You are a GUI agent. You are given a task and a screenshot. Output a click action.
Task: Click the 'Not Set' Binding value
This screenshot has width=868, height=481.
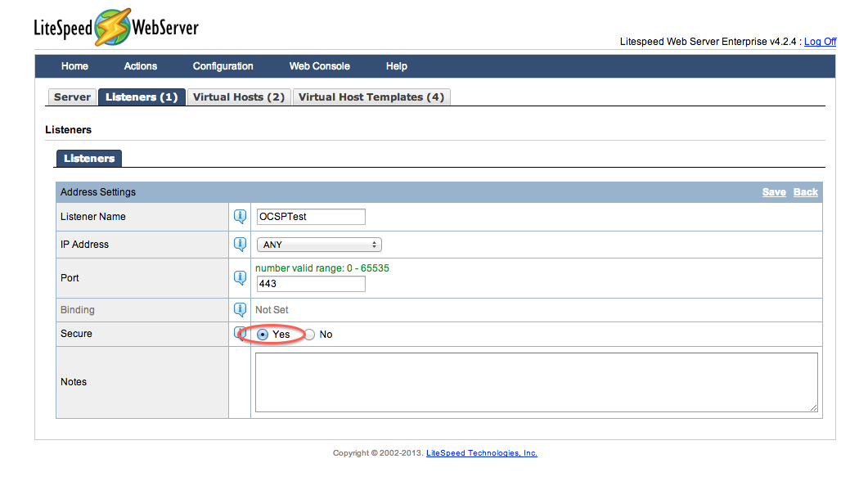pos(272,310)
